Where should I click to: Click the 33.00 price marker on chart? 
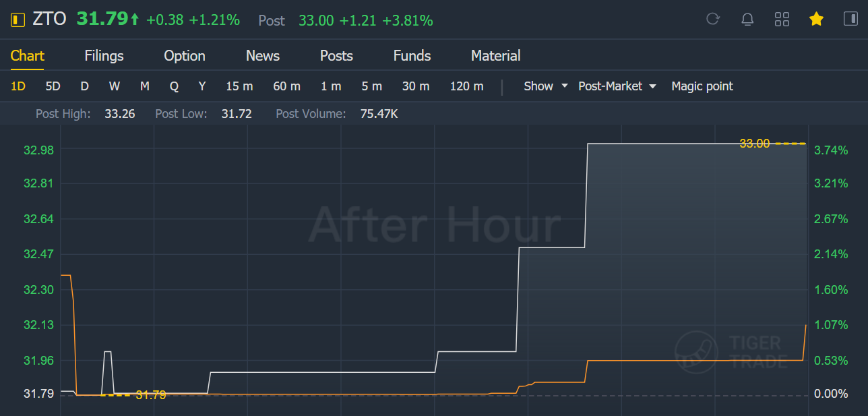click(x=755, y=144)
